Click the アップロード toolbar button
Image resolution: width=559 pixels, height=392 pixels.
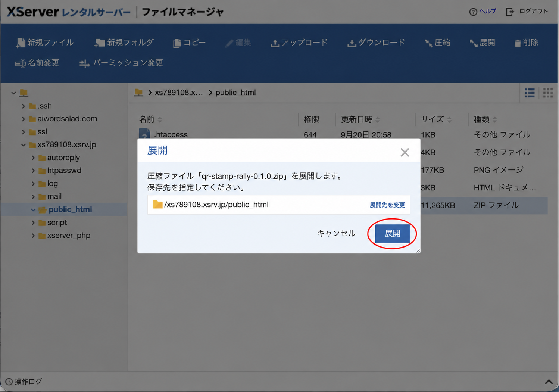(299, 43)
